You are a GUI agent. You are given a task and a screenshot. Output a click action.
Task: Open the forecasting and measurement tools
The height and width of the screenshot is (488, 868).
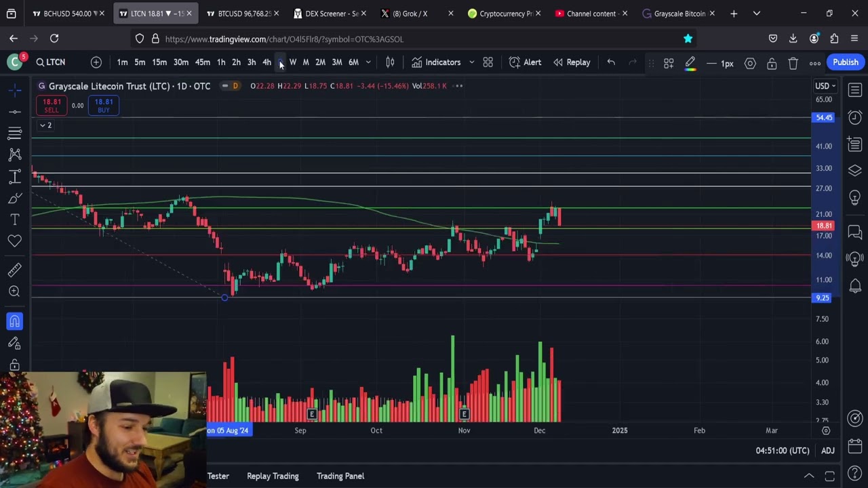click(x=14, y=177)
